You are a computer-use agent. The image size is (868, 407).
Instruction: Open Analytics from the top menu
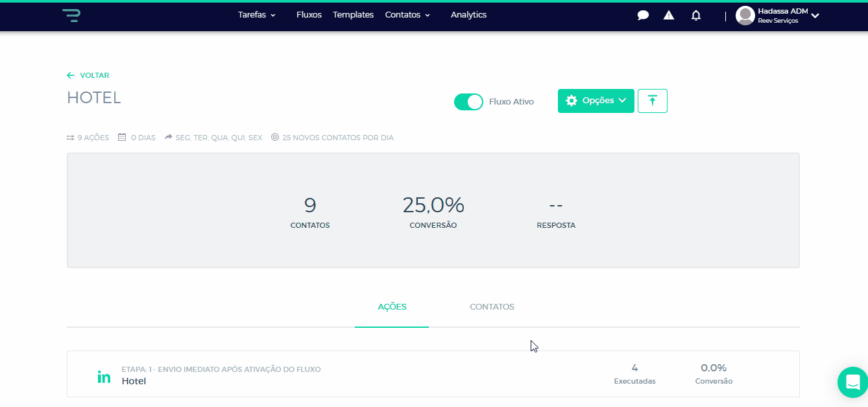468,15
